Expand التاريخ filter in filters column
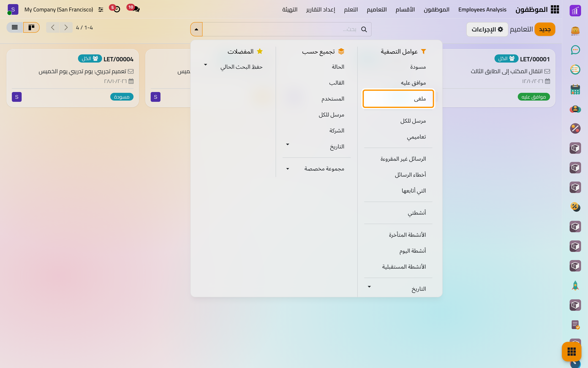The height and width of the screenshot is (368, 588). 398,289
